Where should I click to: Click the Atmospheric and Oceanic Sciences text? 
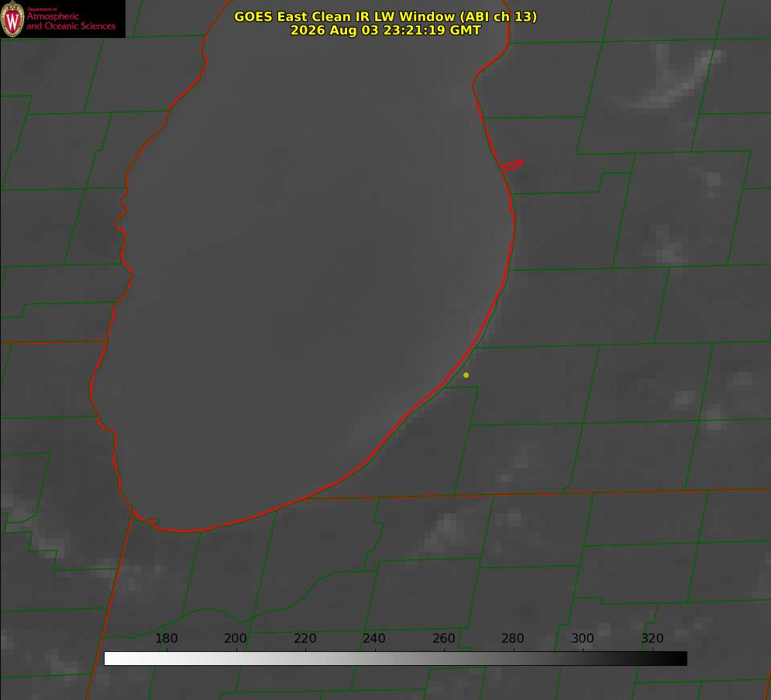pyautogui.click(x=71, y=21)
